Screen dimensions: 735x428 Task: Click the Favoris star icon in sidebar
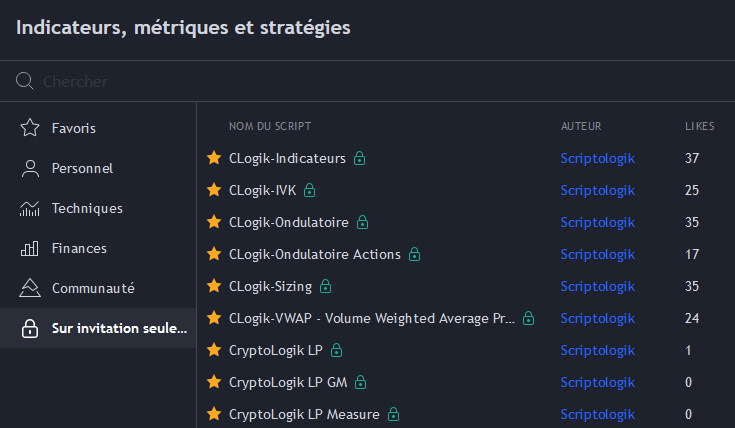tap(30, 128)
